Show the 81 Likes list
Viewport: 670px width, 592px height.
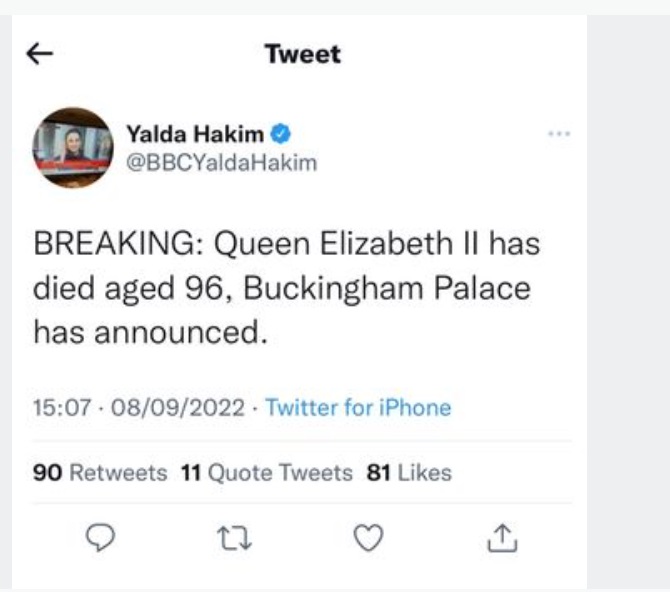tap(409, 472)
